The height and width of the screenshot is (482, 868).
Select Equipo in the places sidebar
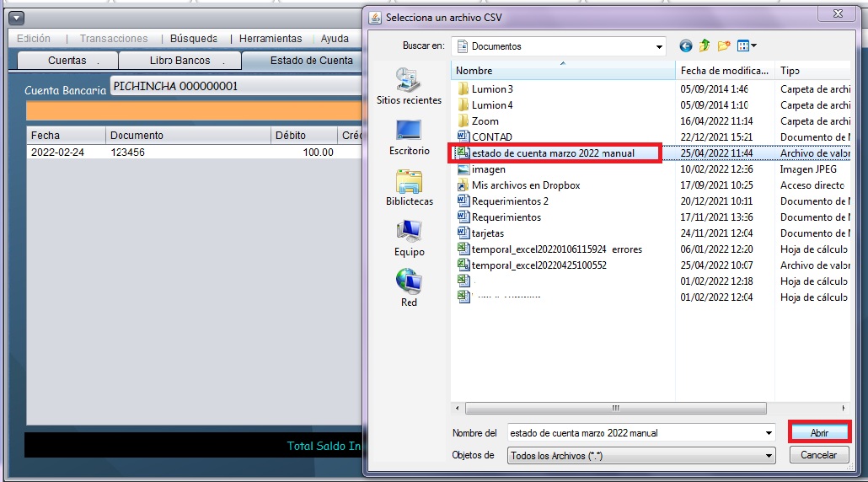pyautogui.click(x=409, y=238)
